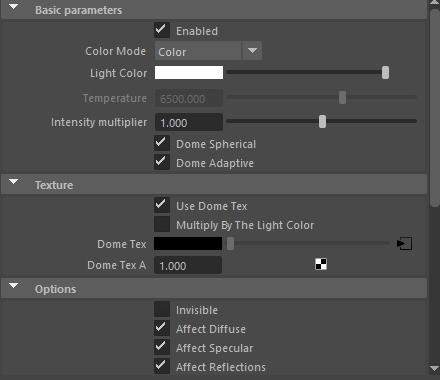Viewport: 440px width, 380px height.
Task: Disable Affect Reflections
Action: click(x=162, y=366)
